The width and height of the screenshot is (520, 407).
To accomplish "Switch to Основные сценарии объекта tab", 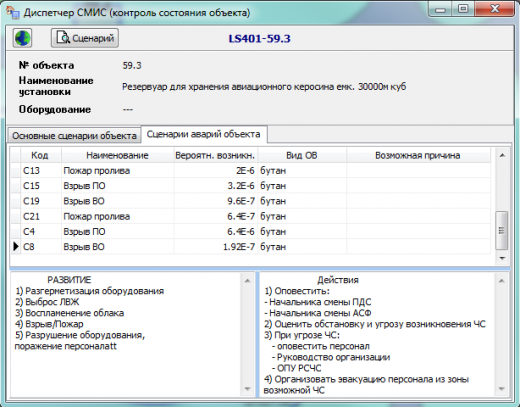I will pos(74,136).
